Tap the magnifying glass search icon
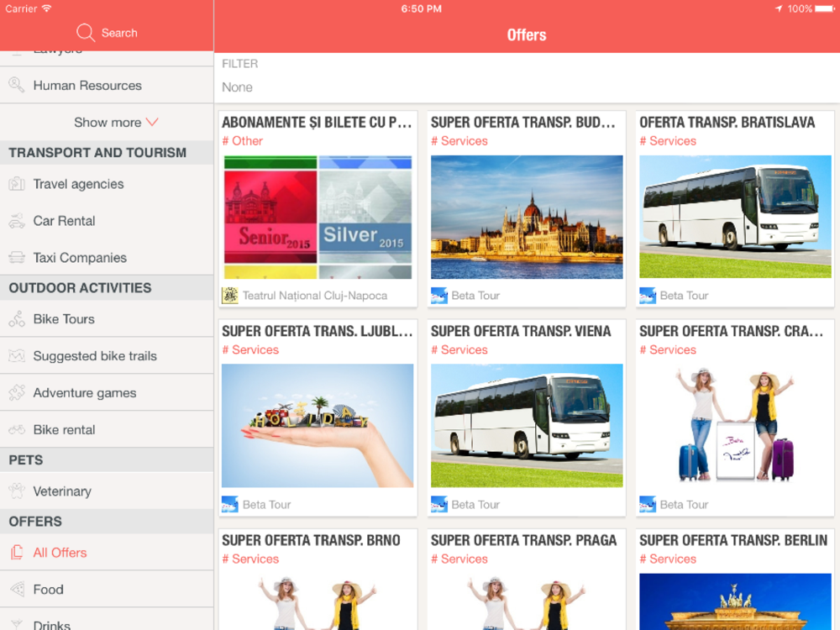Image resolution: width=840 pixels, height=630 pixels. [x=86, y=33]
